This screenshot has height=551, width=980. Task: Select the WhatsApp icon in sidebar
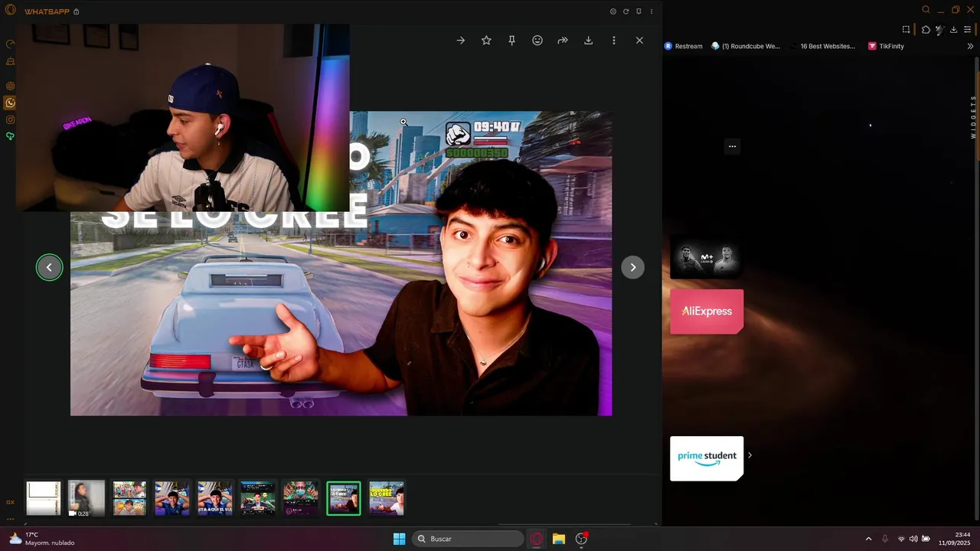[10, 103]
